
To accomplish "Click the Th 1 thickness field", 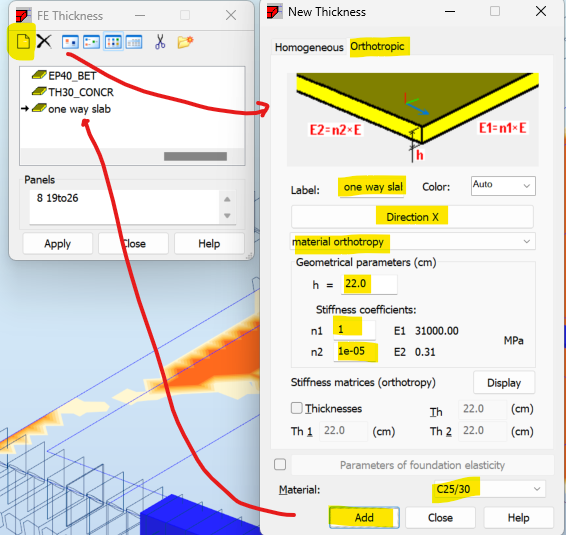I will click(343, 431).
